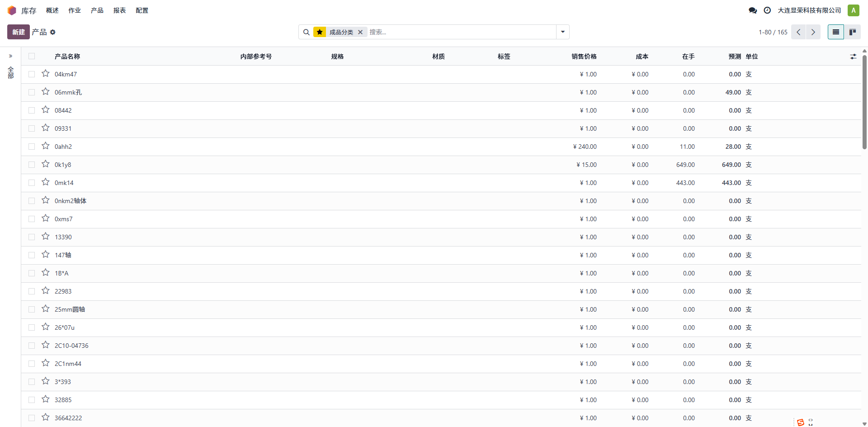Click the Odoo 库存 app logo
868x427 pixels.
(x=12, y=10)
